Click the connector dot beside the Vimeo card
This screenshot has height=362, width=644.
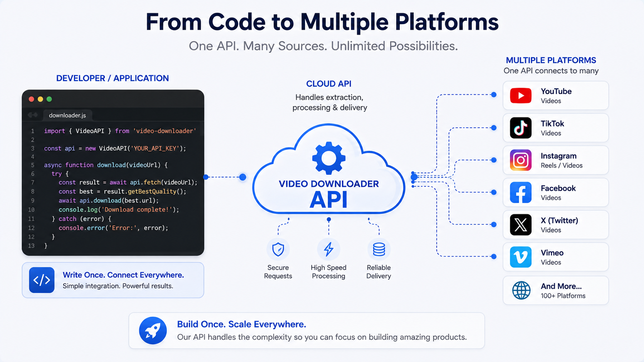tap(494, 256)
